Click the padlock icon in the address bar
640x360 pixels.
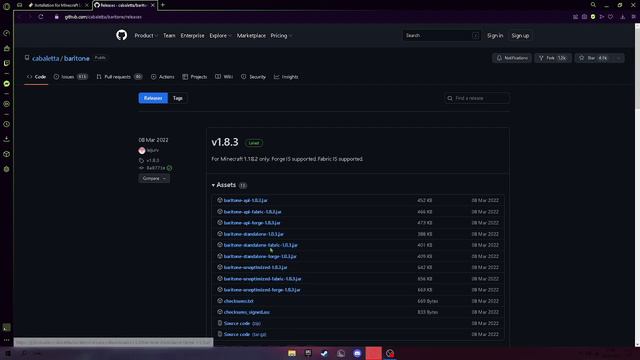pos(57,17)
